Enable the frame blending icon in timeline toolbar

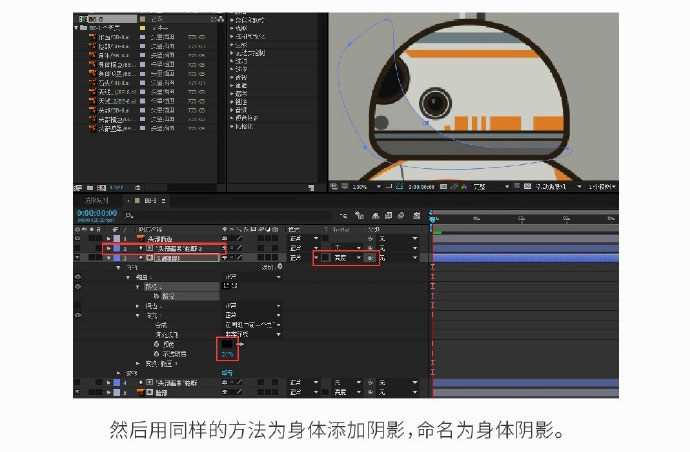[x=388, y=216]
